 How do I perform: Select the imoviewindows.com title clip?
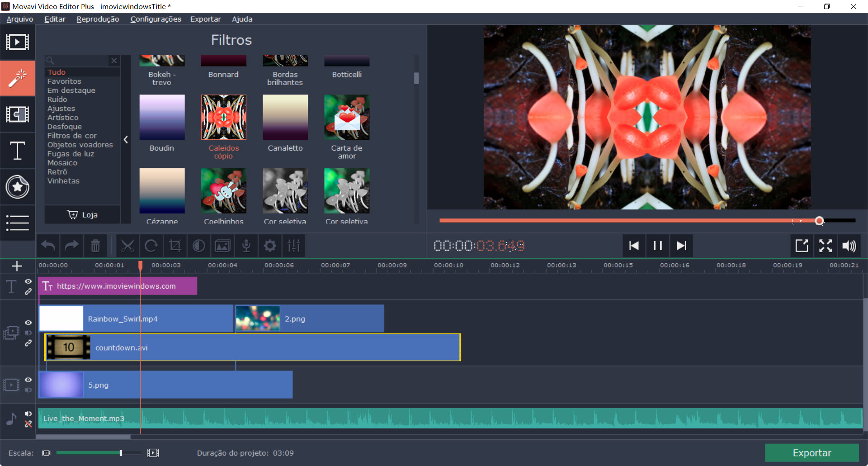(x=118, y=286)
